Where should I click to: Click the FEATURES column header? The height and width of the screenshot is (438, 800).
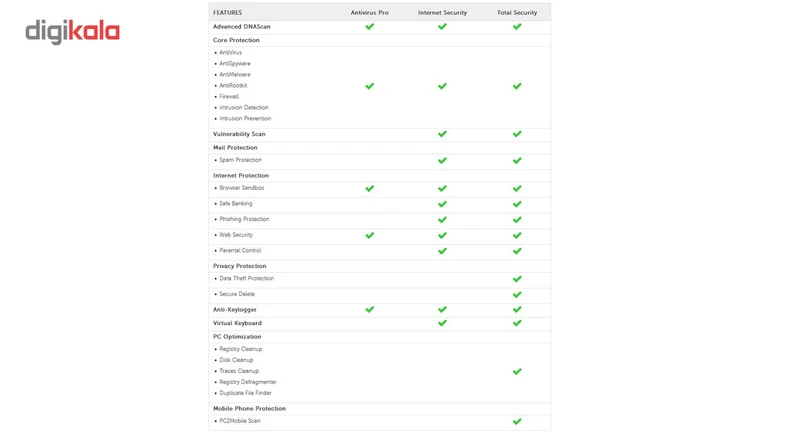point(228,13)
